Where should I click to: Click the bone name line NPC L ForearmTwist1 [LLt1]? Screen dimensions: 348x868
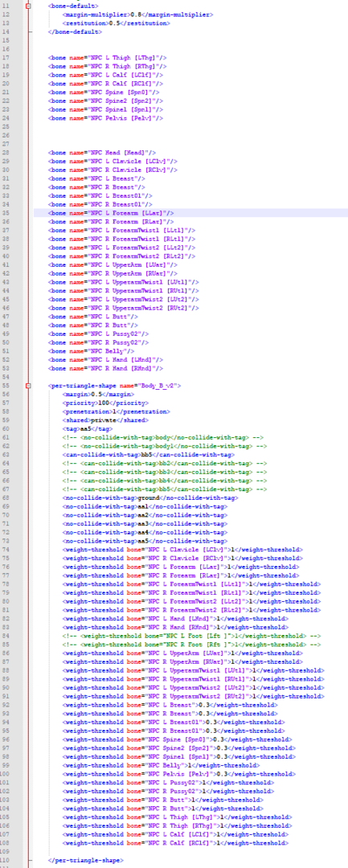point(122,230)
